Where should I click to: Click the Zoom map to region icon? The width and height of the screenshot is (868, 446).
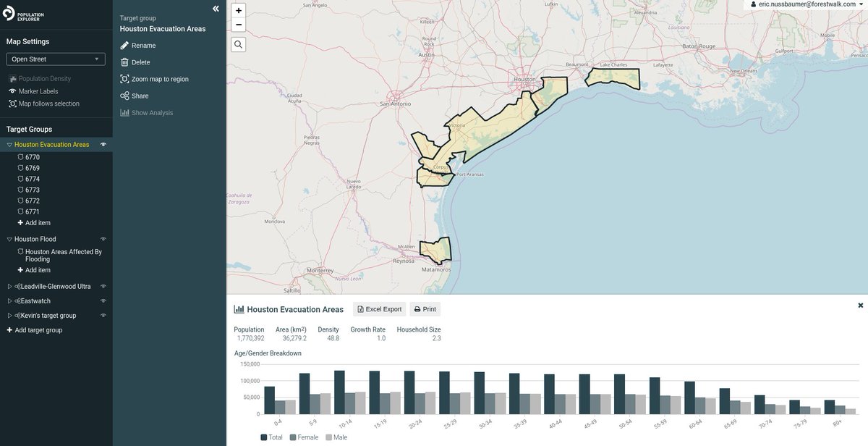pyautogui.click(x=124, y=79)
